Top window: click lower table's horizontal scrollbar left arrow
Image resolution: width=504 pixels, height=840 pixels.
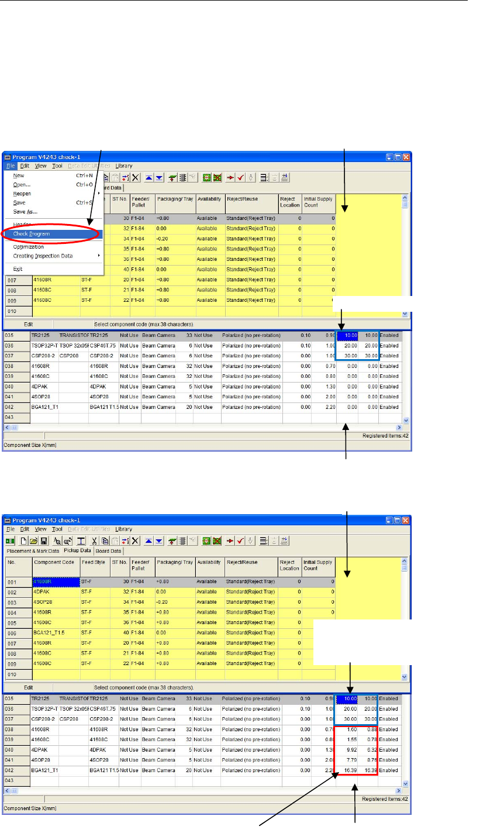pyautogui.click(x=8, y=428)
